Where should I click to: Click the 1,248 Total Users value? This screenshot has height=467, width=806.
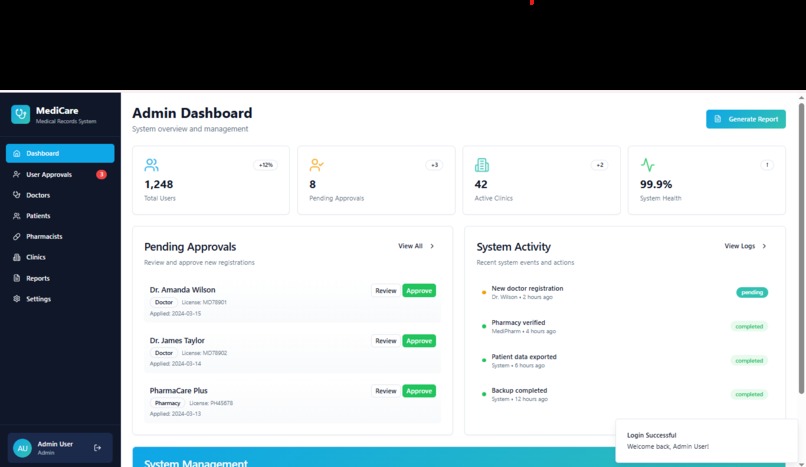(x=158, y=184)
